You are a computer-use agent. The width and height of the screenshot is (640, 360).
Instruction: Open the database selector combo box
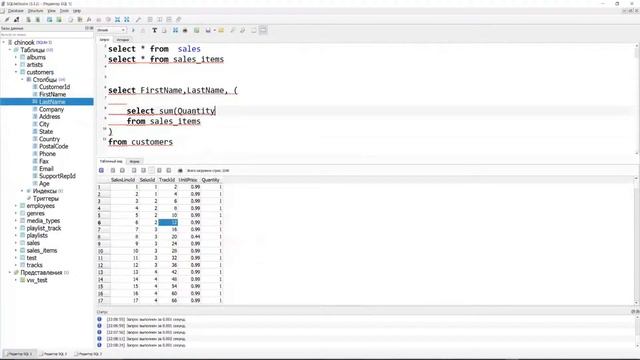pos(111,30)
